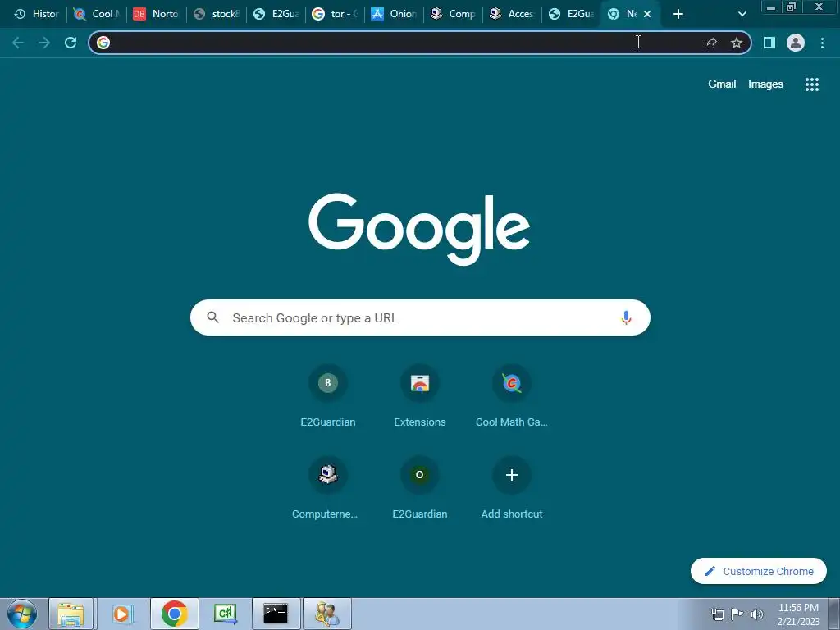Open the Command Prompt taskbar window

tap(276, 614)
